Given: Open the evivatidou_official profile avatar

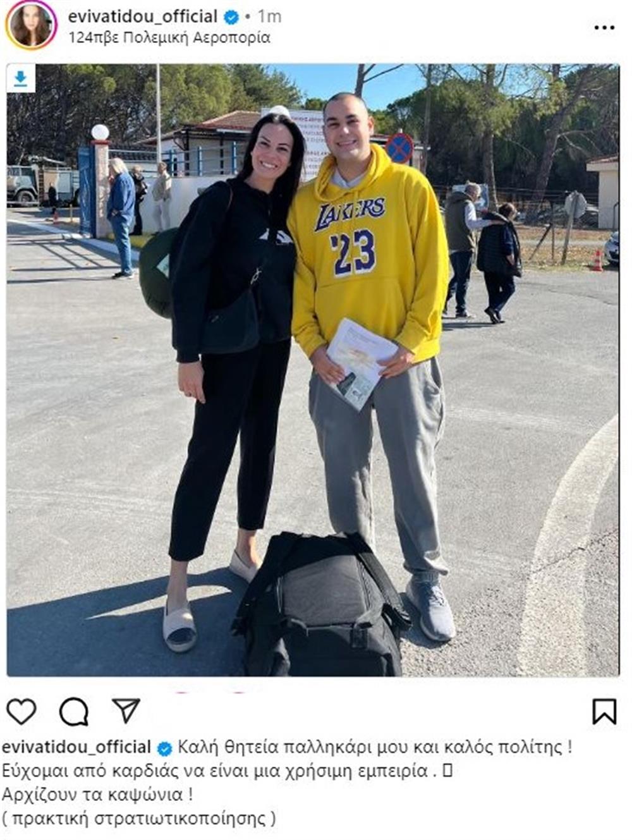Looking at the screenshot, I should 30,25.
